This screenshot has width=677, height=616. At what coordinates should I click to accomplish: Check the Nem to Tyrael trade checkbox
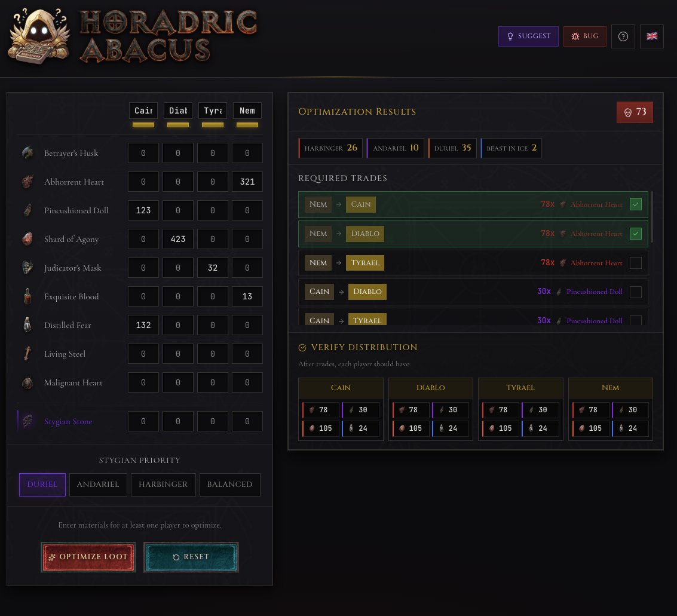[636, 263]
